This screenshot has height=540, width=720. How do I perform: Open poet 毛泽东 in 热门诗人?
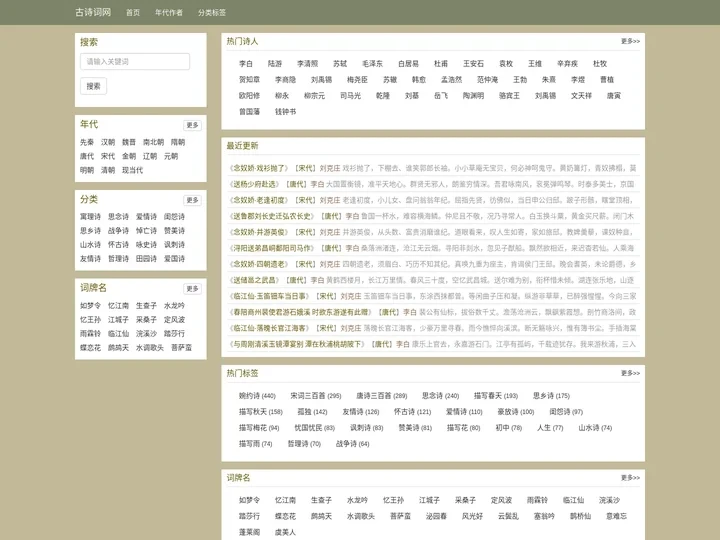pos(372,64)
